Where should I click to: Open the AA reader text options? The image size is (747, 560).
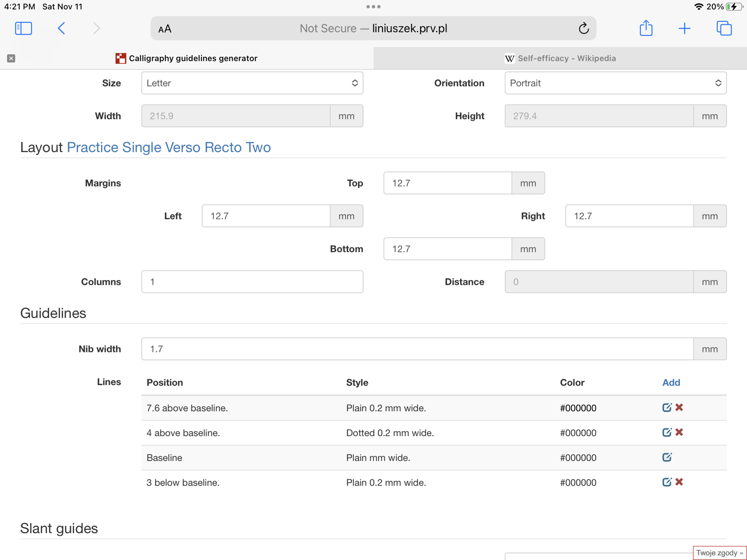(x=165, y=29)
